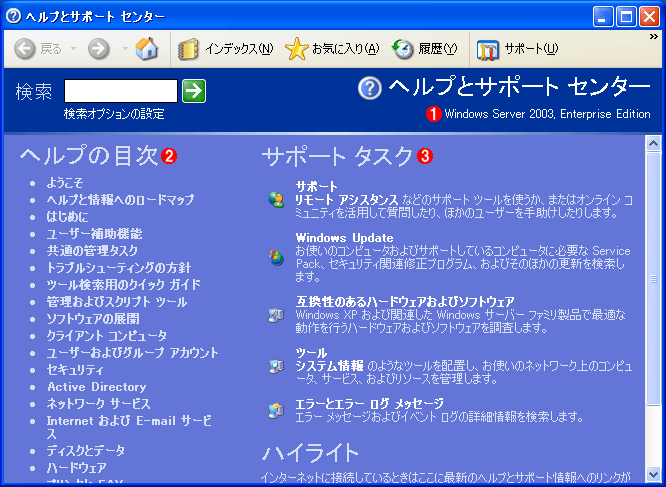Open the ツール tools task link

(x=311, y=352)
